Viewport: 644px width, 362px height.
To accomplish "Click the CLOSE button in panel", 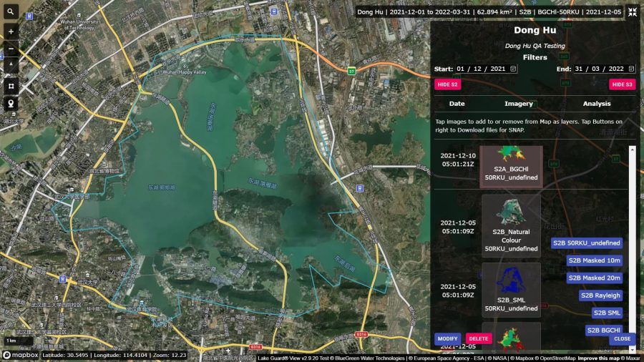I will click(623, 338).
